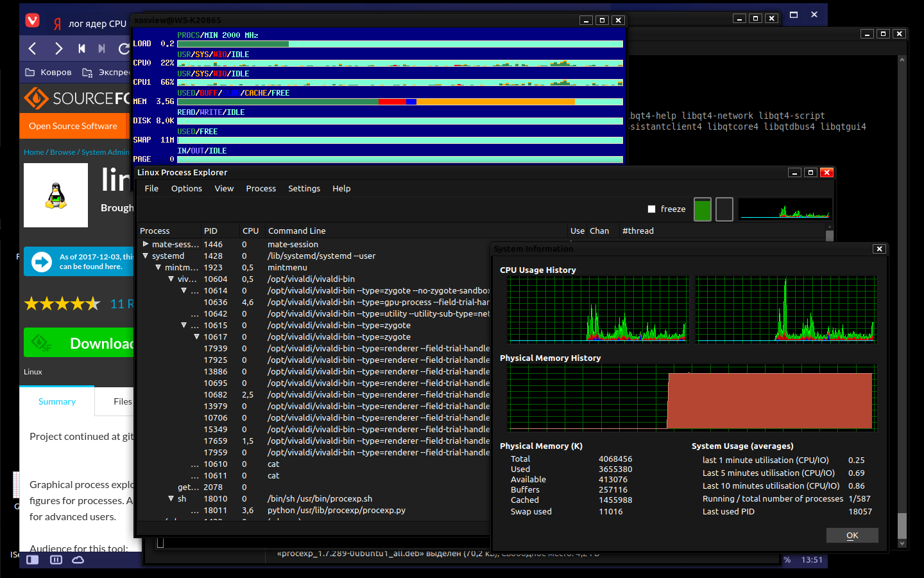Go back in Vivaldi browser history
924x578 pixels.
point(33,48)
